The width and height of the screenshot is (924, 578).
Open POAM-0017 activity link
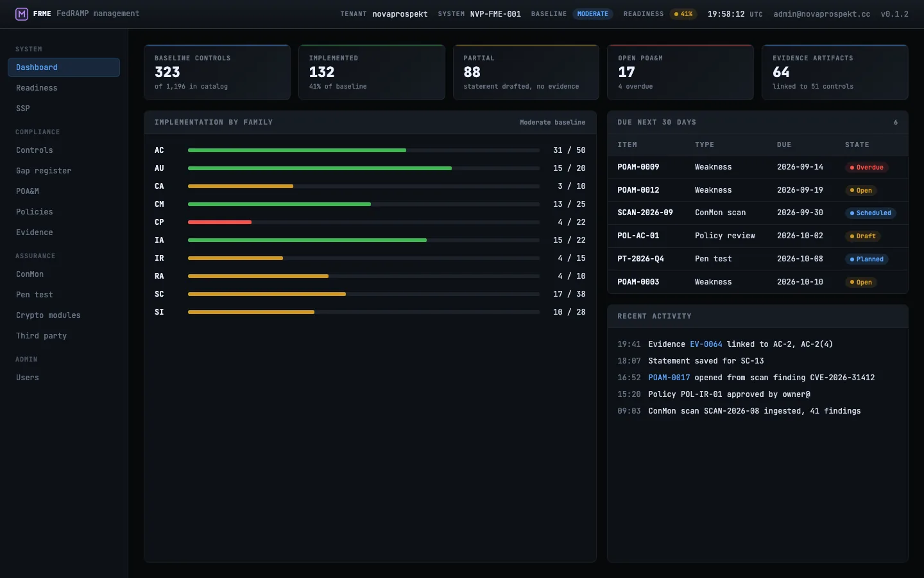tap(669, 378)
